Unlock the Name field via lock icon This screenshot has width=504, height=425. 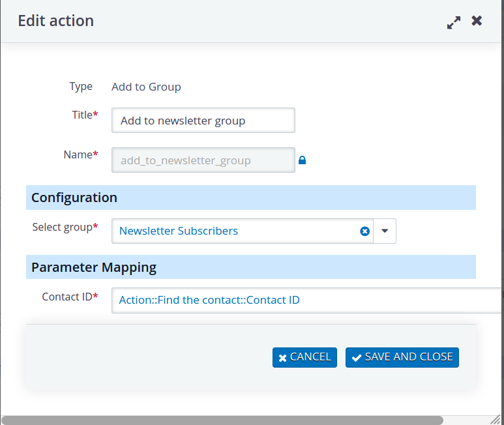[302, 160]
